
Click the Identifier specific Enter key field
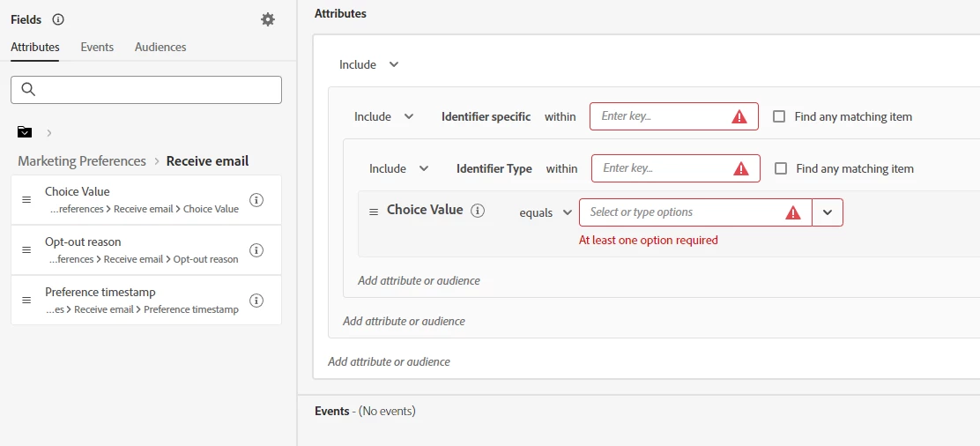[x=661, y=116]
